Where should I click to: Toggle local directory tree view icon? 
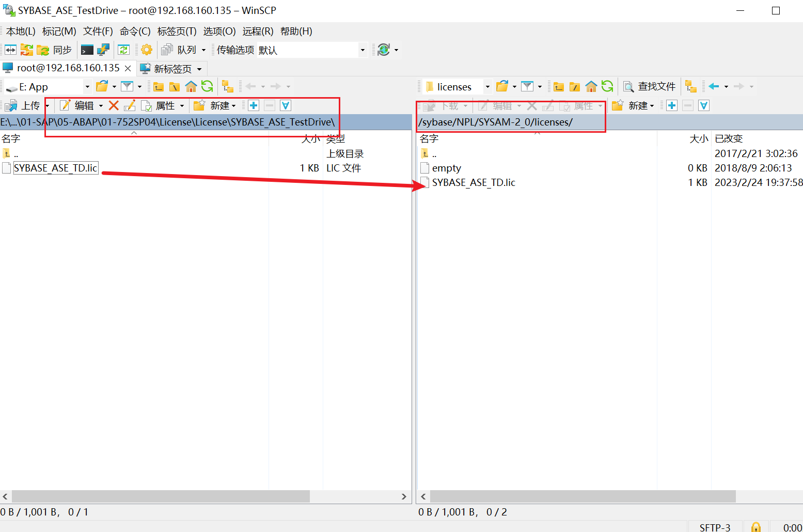click(228, 87)
